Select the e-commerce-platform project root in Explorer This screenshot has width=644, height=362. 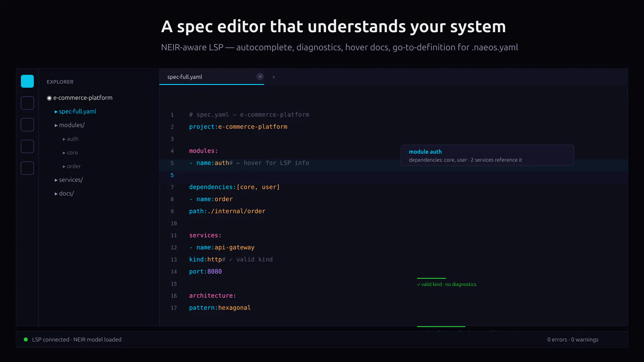(80, 98)
